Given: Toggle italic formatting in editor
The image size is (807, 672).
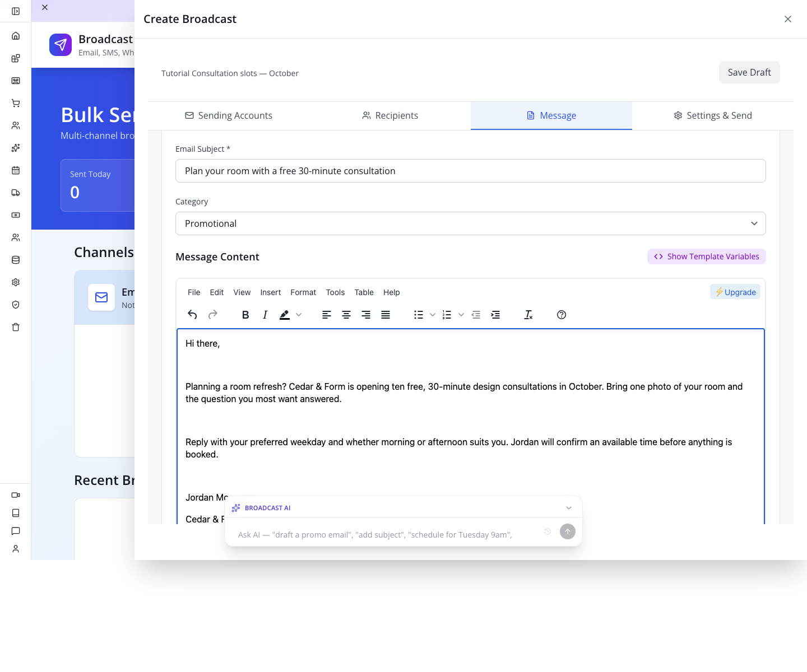Looking at the screenshot, I should click(265, 315).
